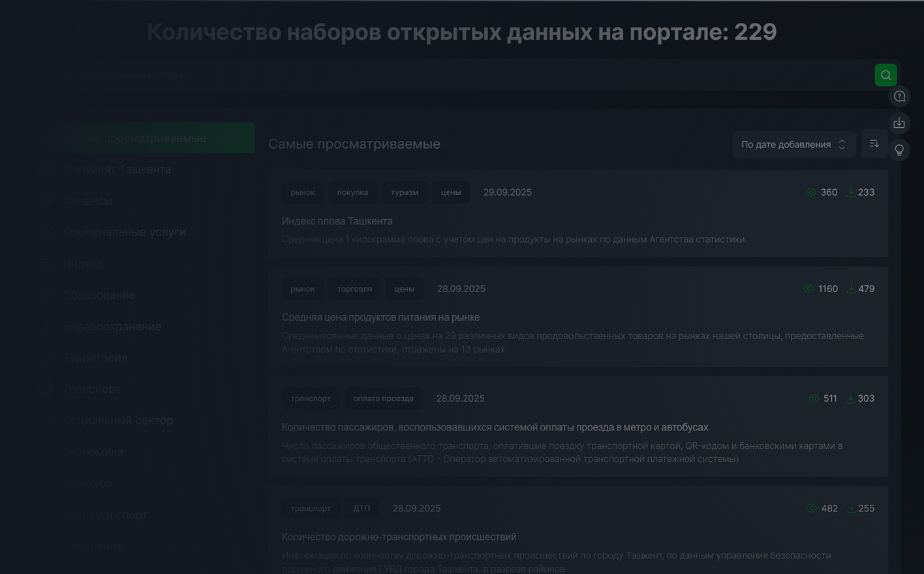The image size is (924, 574).
Task: Open the Транспорт sidebar category
Action: pyautogui.click(x=91, y=389)
